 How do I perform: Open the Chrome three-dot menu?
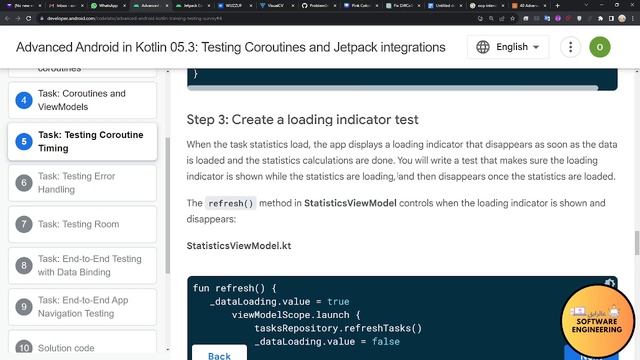[633, 18]
